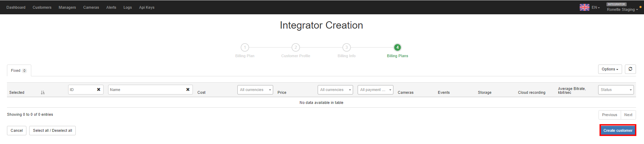Click the refresh table icon button
Screen dimensions: 644x144
(x=630, y=69)
